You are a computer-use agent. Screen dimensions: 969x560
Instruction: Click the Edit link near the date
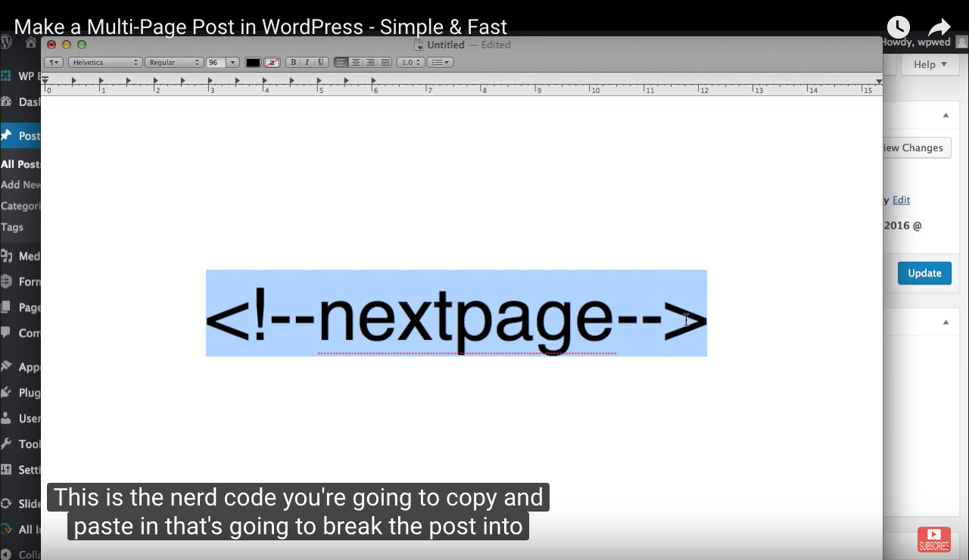(902, 200)
